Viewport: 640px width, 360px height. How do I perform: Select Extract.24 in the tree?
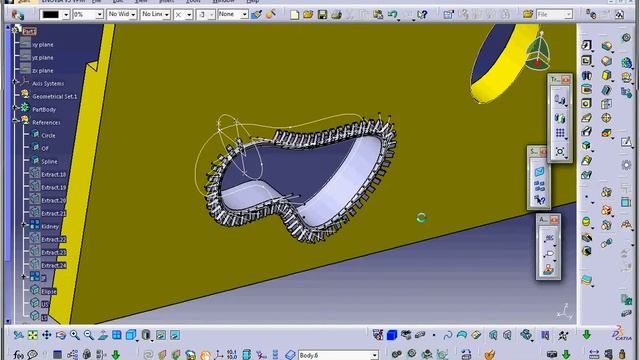coord(53,266)
